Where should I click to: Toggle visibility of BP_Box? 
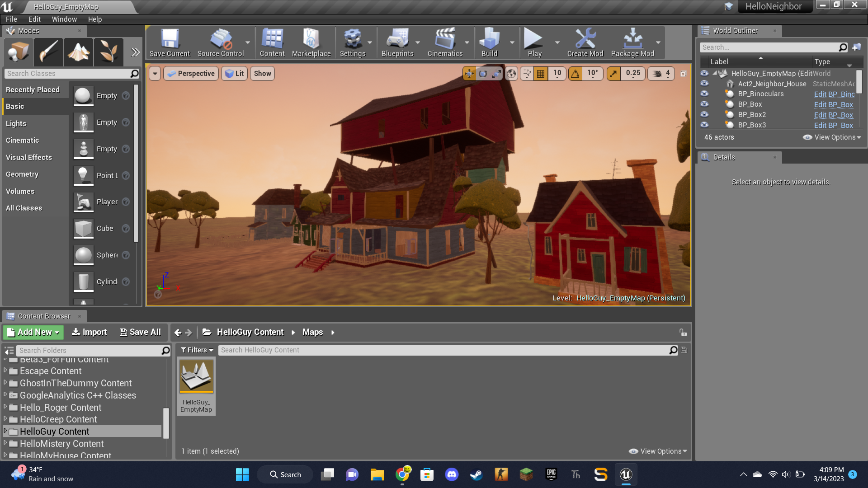coord(704,104)
